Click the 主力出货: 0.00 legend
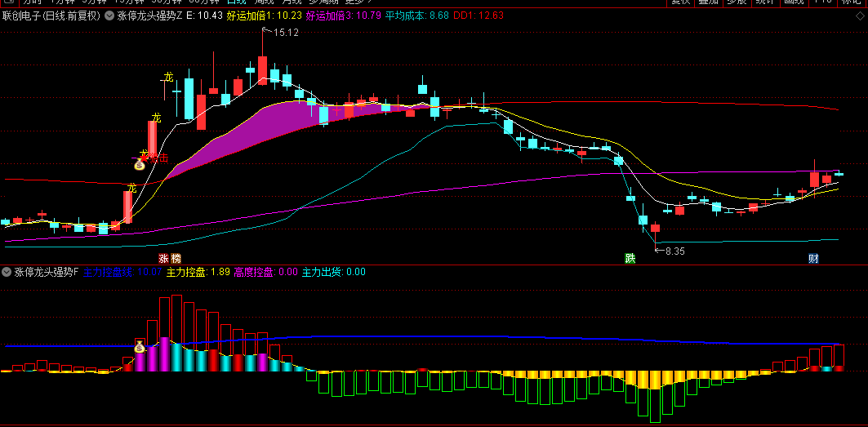 point(334,272)
